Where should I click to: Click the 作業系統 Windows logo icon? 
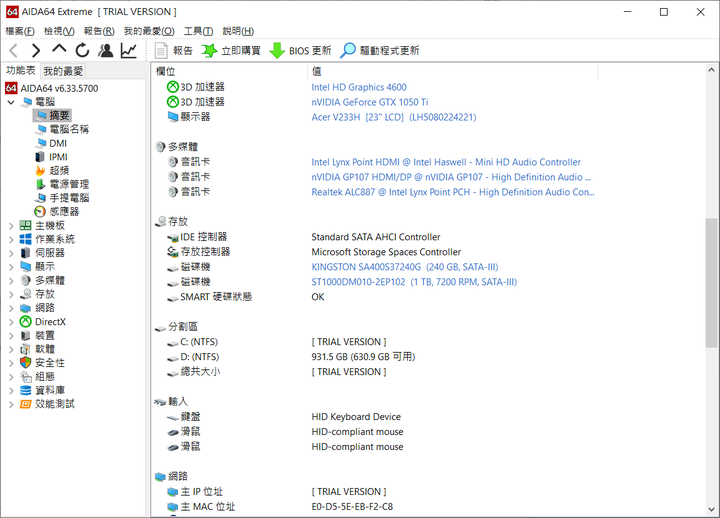pos(26,239)
